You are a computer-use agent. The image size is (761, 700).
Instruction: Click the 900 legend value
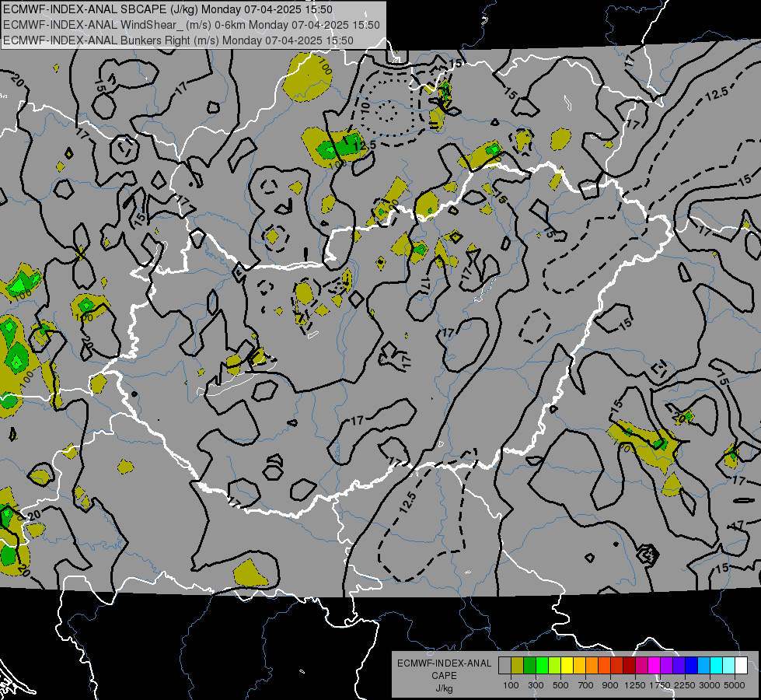pyautogui.click(x=610, y=686)
